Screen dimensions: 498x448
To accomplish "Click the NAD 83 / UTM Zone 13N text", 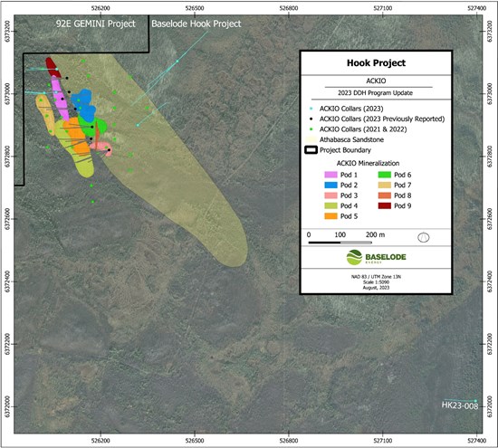I will [x=376, y=277].
